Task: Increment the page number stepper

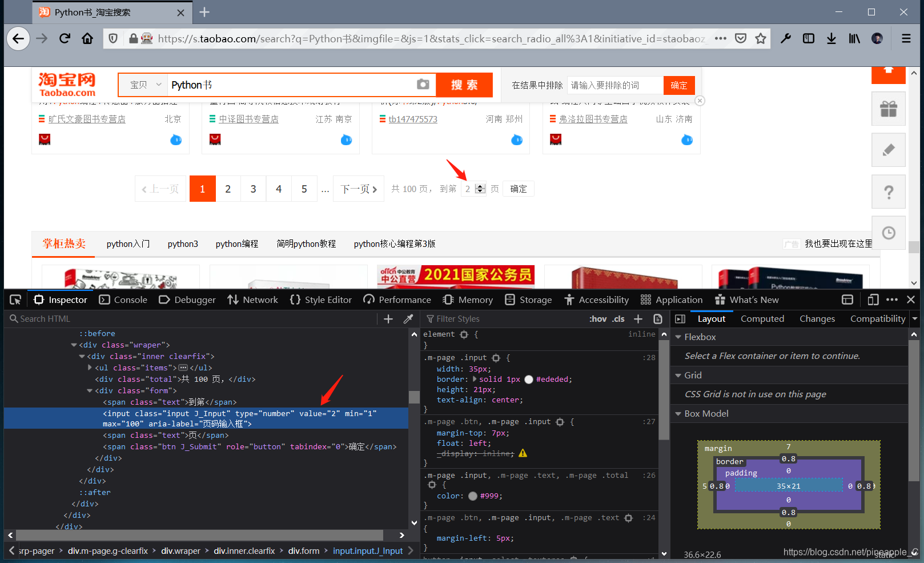Action: click(x=480, y=186)
